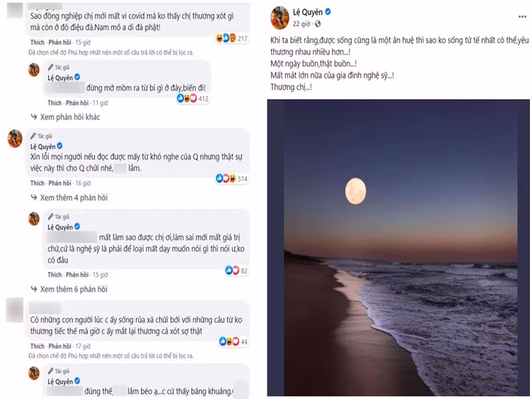Screen dimensions: 532x399
Task: Expand "Xem thêm 6 phản hồi"
Action: pyautogui.click(x=73, y=289)
